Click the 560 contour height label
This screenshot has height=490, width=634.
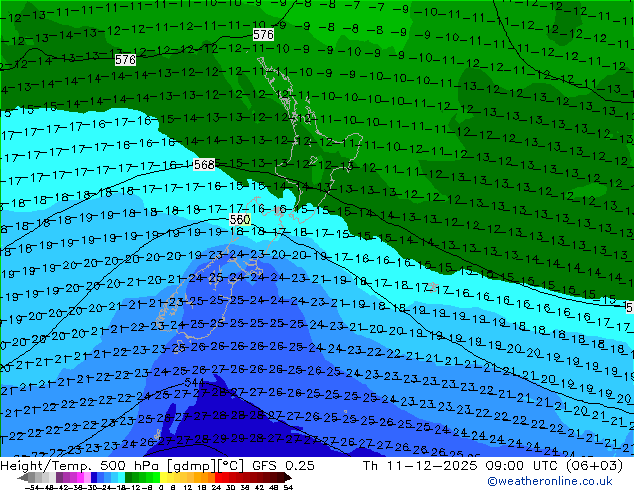click(x=240, y=220)
